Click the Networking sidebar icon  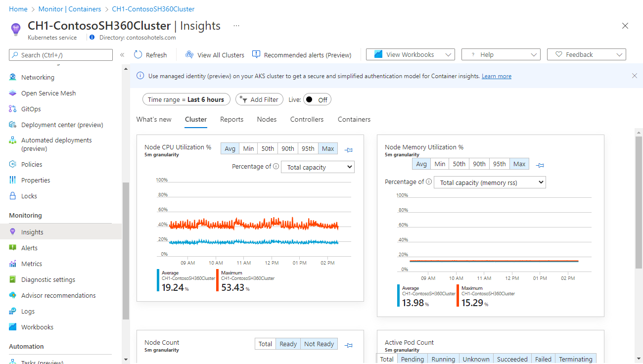pos(13,77)
